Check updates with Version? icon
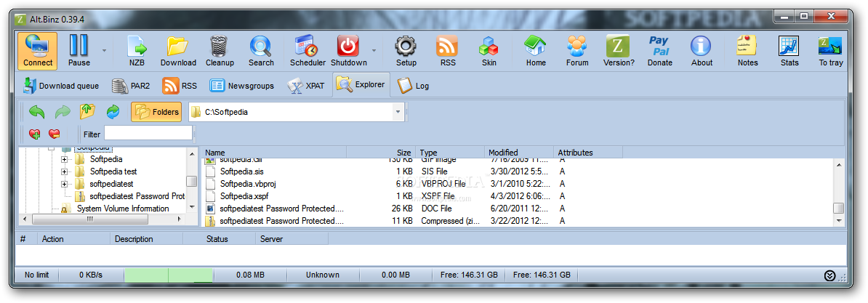This screenshot has height=303, width=868. pos(619,50)
